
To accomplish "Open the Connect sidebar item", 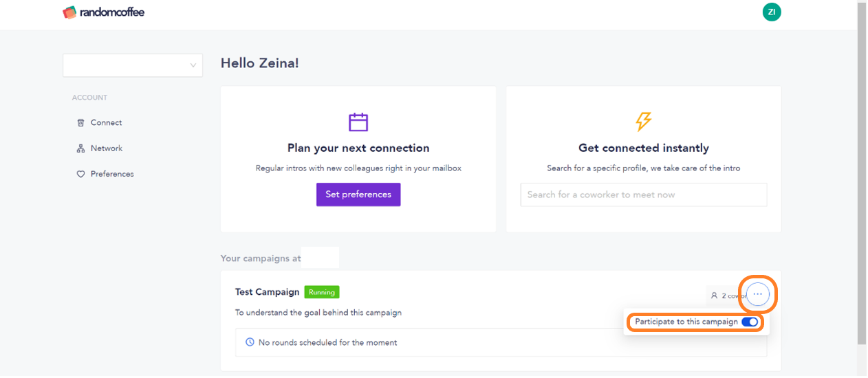I will [x=106, y=123].
